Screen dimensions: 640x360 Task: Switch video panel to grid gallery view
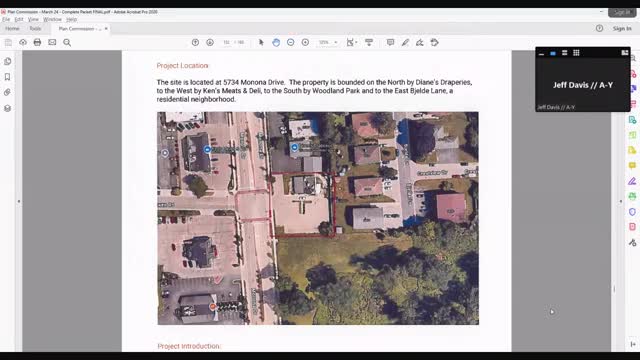(x=576, y=53)
